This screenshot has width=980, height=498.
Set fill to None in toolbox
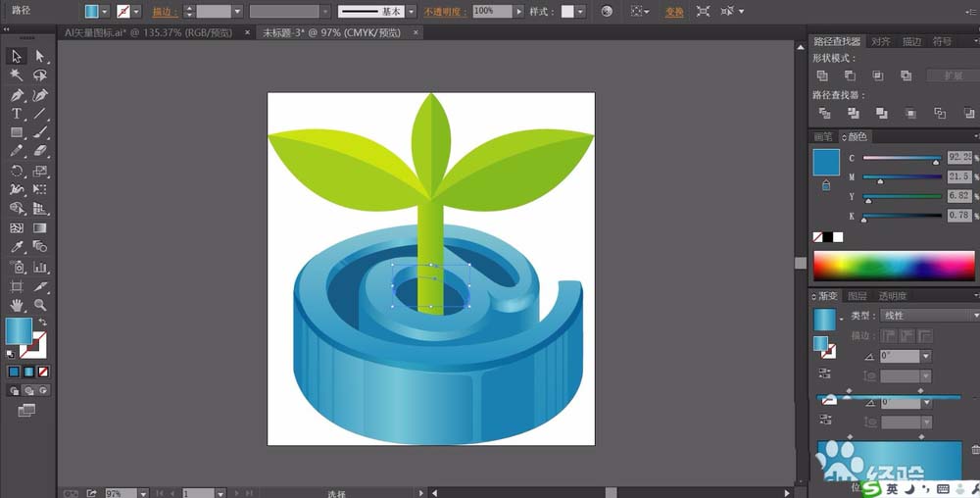[x=42, y=373]
